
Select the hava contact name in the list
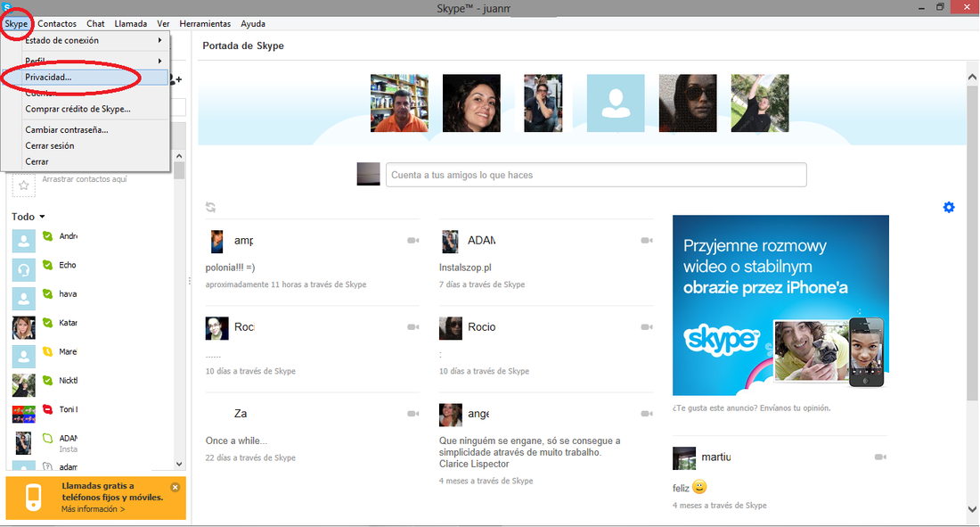(x=68, y=293)
